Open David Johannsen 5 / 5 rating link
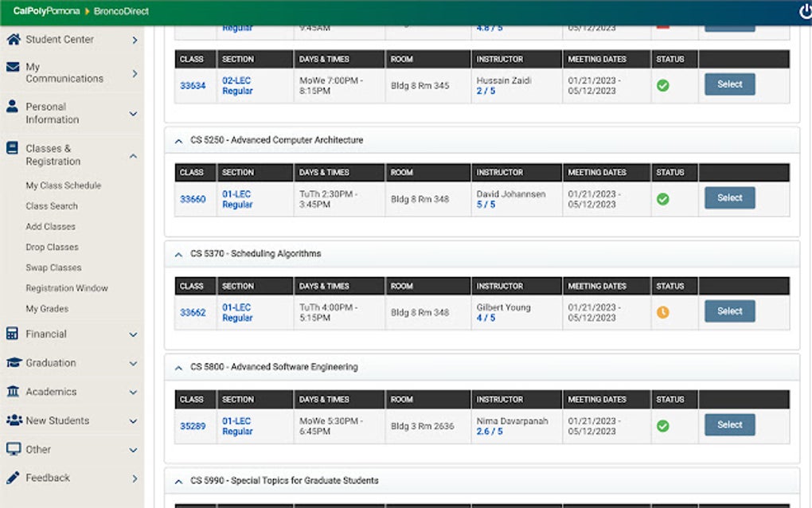 pyautogui.click(x=486, y=205)
